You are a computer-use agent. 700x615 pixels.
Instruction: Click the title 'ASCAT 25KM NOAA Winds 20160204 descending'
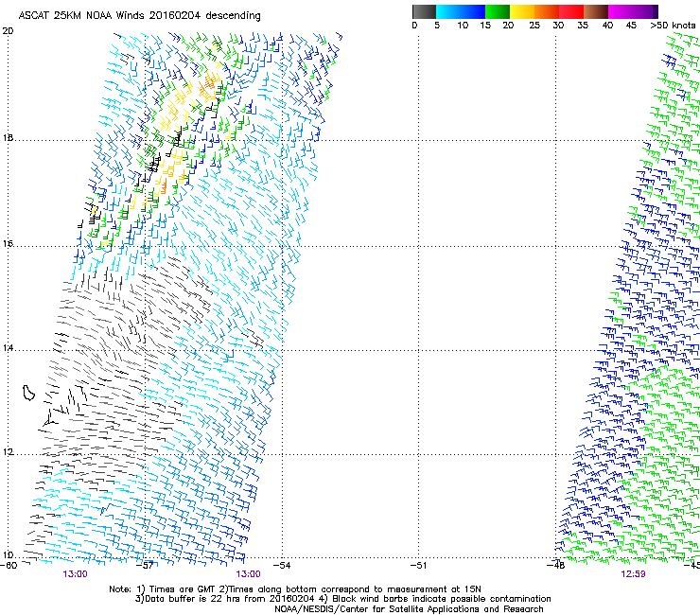(139, 16)
